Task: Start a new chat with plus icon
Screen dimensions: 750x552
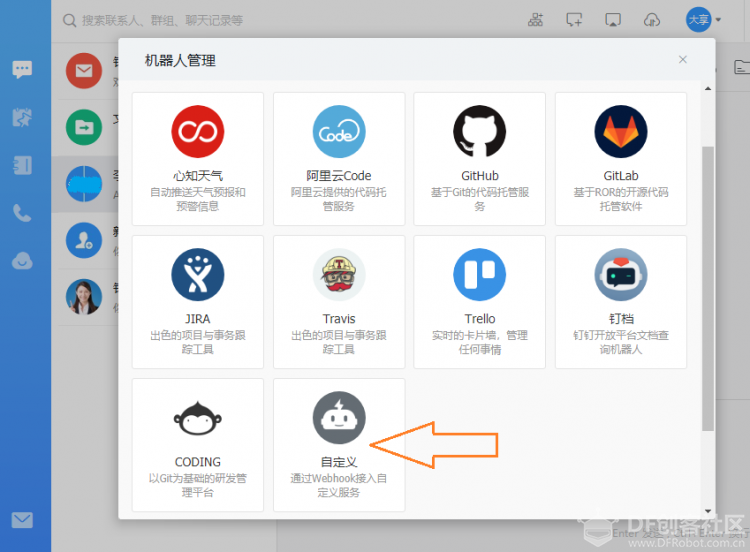Action: (574, 20)
